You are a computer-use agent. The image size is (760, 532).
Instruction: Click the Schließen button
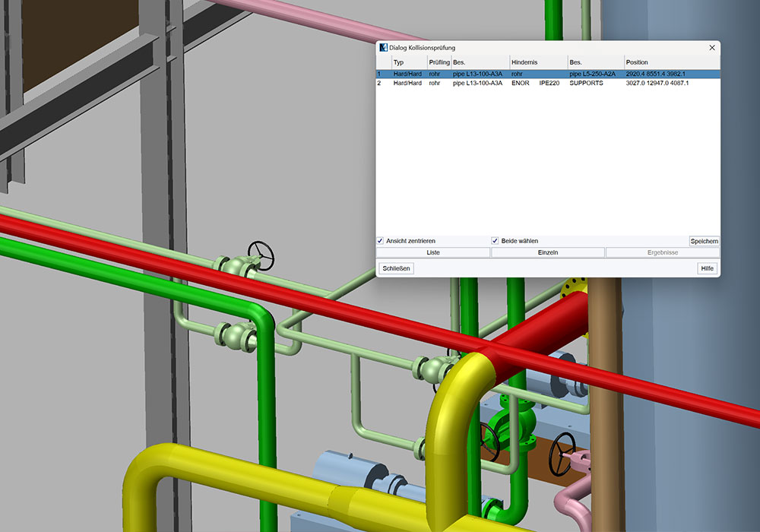(396, 268)
